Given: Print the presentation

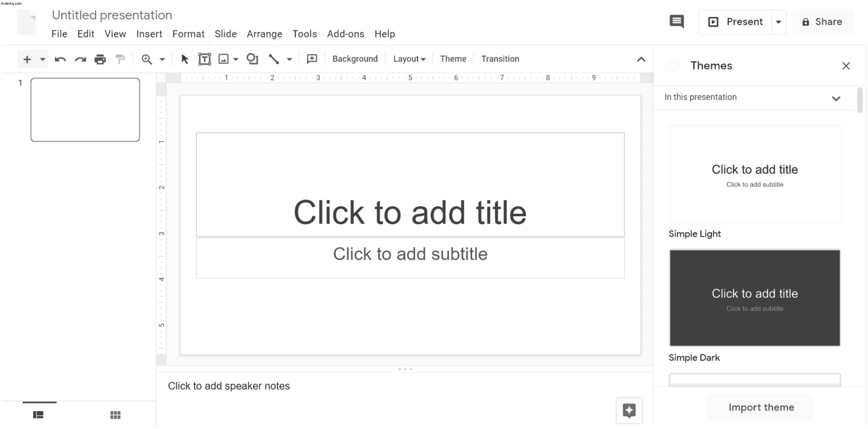Looking at the screenshot, I should pyautogui.click(x=100, y=59).
